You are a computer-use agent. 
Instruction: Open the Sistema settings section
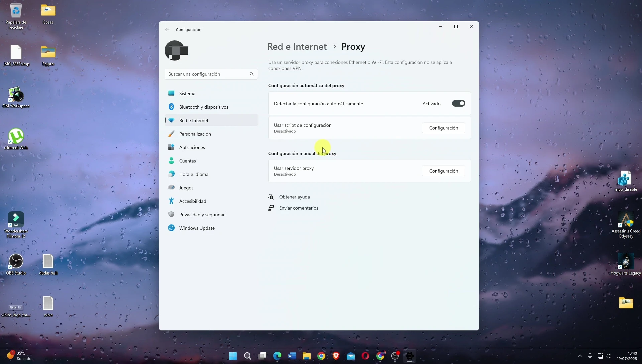point(211,94)
